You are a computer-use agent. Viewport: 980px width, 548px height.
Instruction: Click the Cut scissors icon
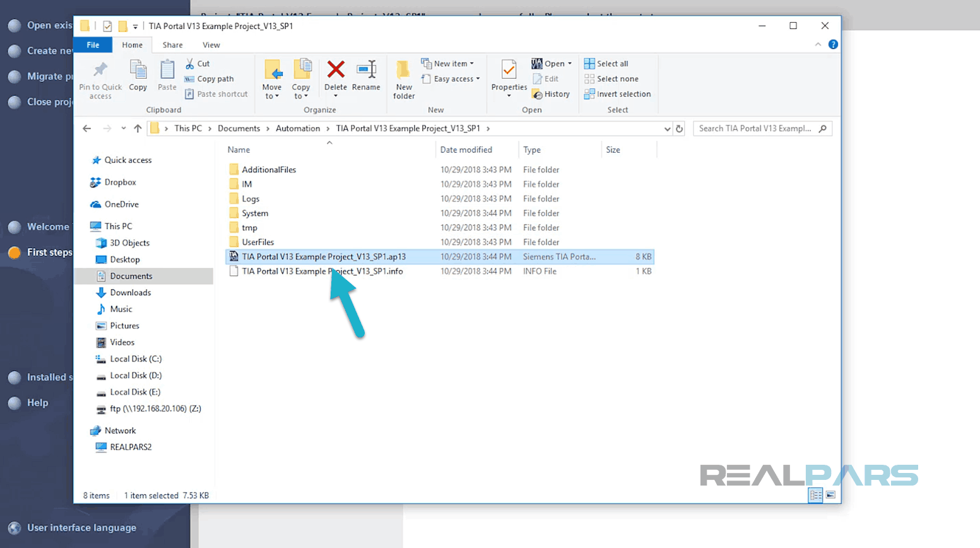click(x=190, y=64)
